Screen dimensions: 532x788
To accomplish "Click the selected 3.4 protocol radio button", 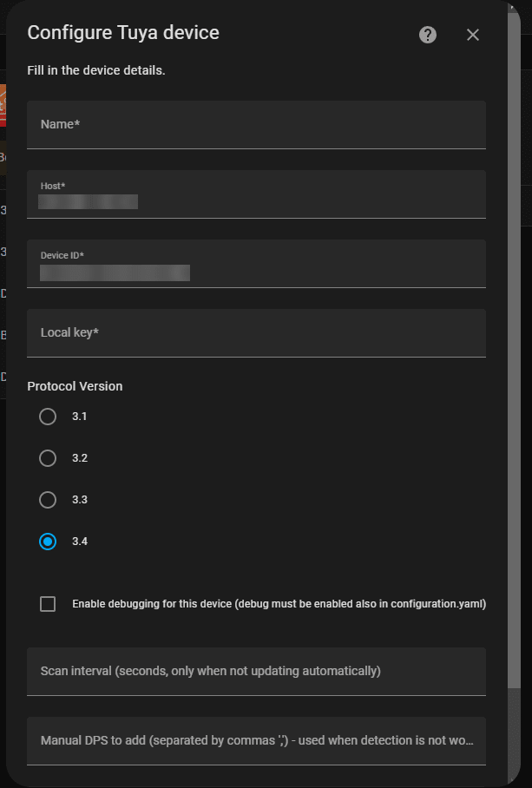I will coord(48,542).
